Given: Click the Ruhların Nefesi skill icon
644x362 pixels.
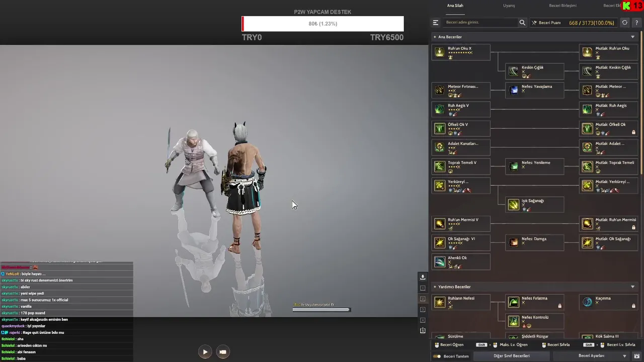Looking at the screenshot, I should coord(440,302).
